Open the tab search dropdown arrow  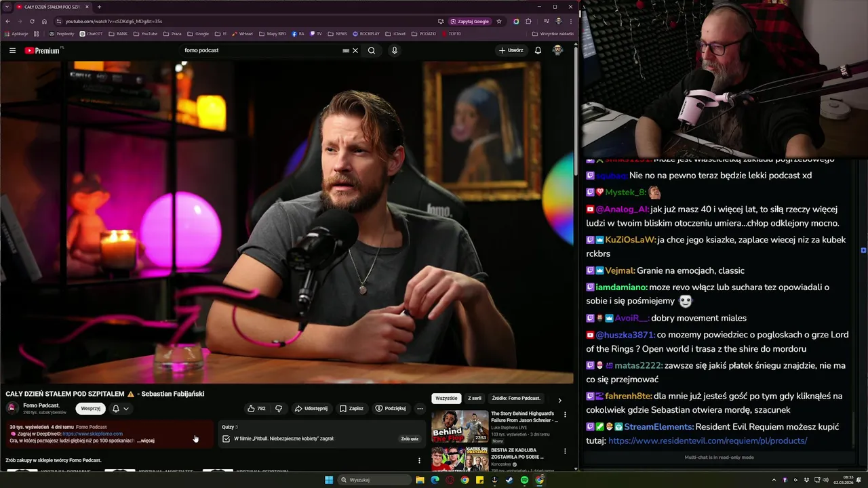point(7,7)
